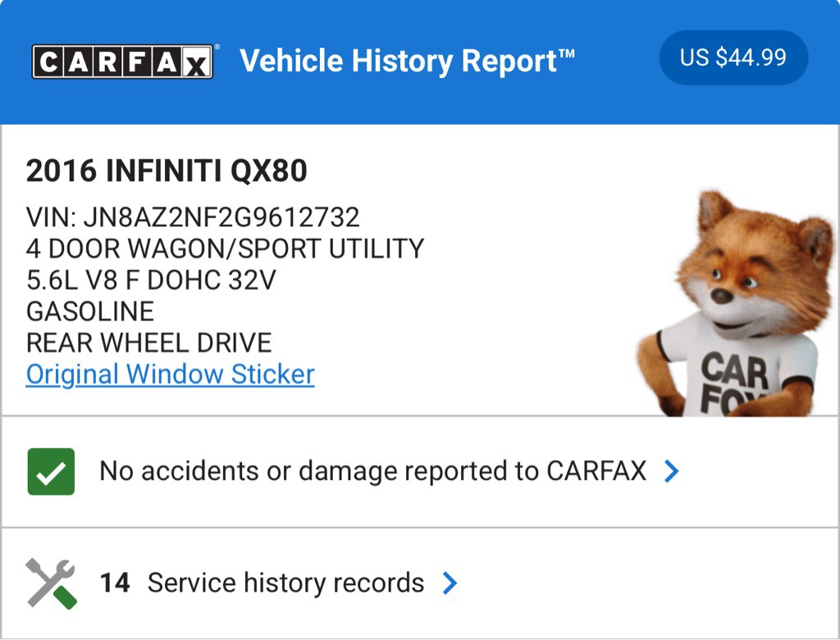Click the CARFAX logo in header
The height and width of the screenshot is (640, 840).
123,62
